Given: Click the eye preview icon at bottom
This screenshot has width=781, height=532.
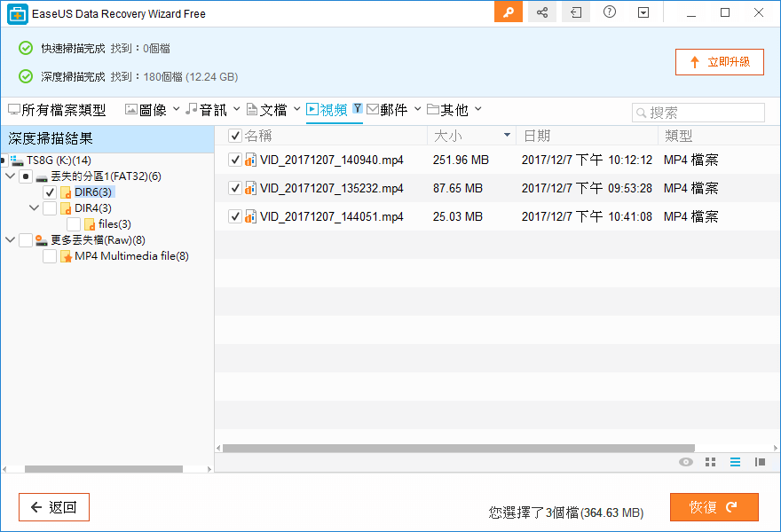Looking at the screenshot, I should point(685,462).
